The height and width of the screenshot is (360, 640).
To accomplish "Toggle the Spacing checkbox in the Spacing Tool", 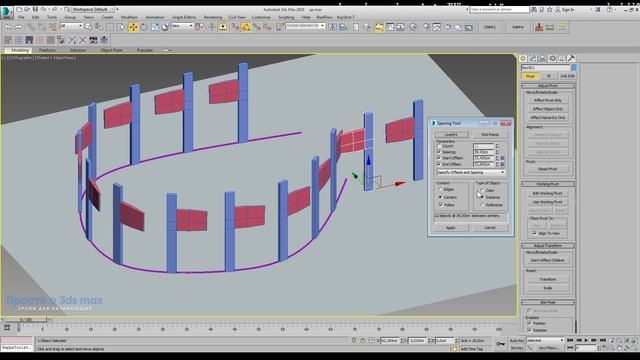I will [x=440, y=151].
